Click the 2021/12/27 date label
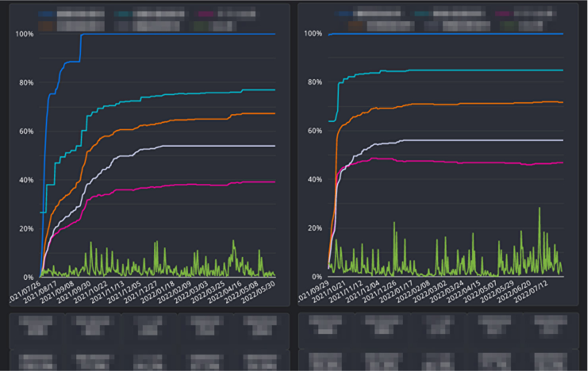Viewport: 588px width, 371px height. (141, 293)
